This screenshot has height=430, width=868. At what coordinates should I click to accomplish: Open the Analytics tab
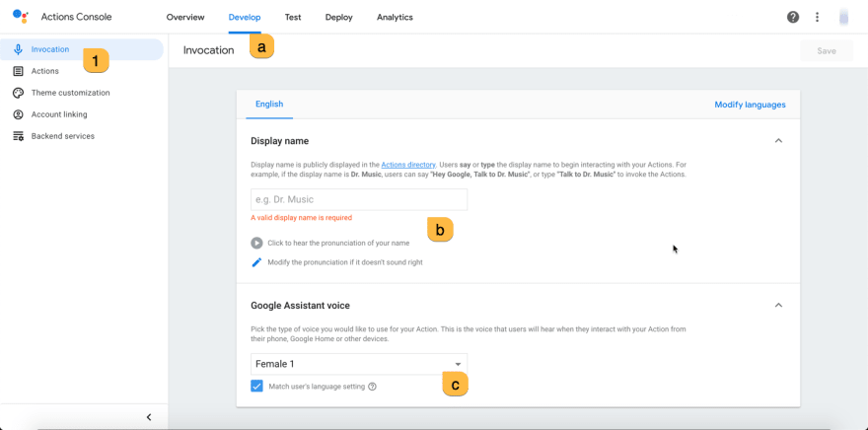(395, 17)
